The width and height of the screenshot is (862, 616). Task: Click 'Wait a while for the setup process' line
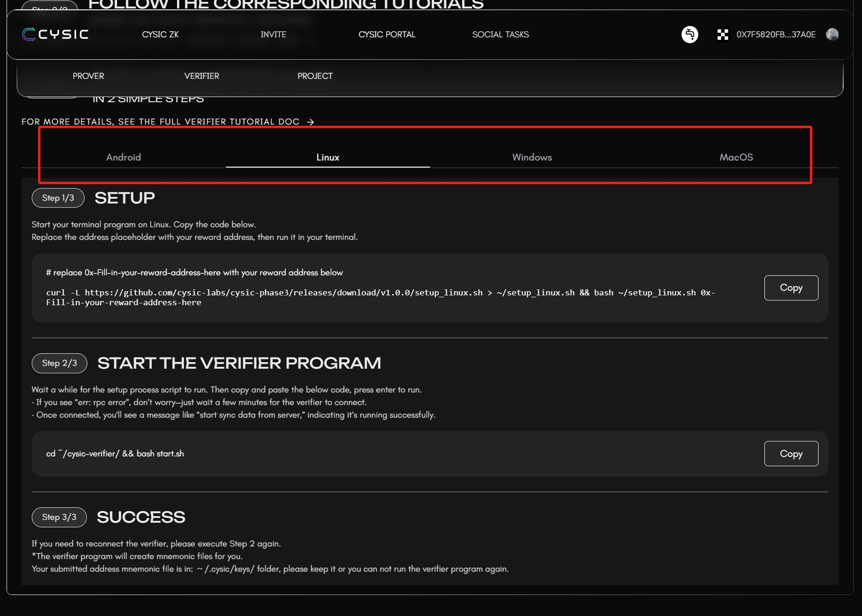[x=226, y=390]
